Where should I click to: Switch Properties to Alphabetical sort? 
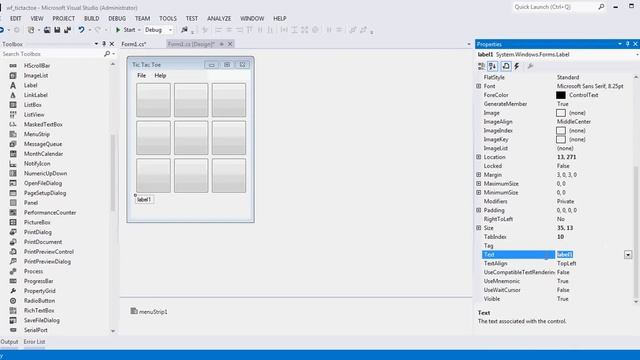(493, 66)
